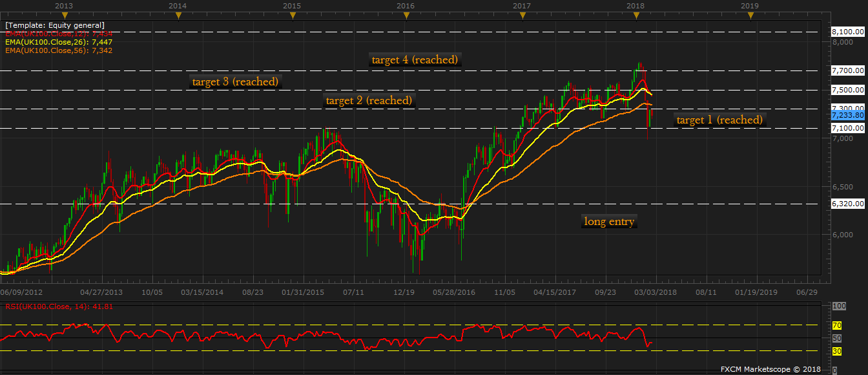
Task: Click the 2016 year marker triangle
Action: point(406,16)
